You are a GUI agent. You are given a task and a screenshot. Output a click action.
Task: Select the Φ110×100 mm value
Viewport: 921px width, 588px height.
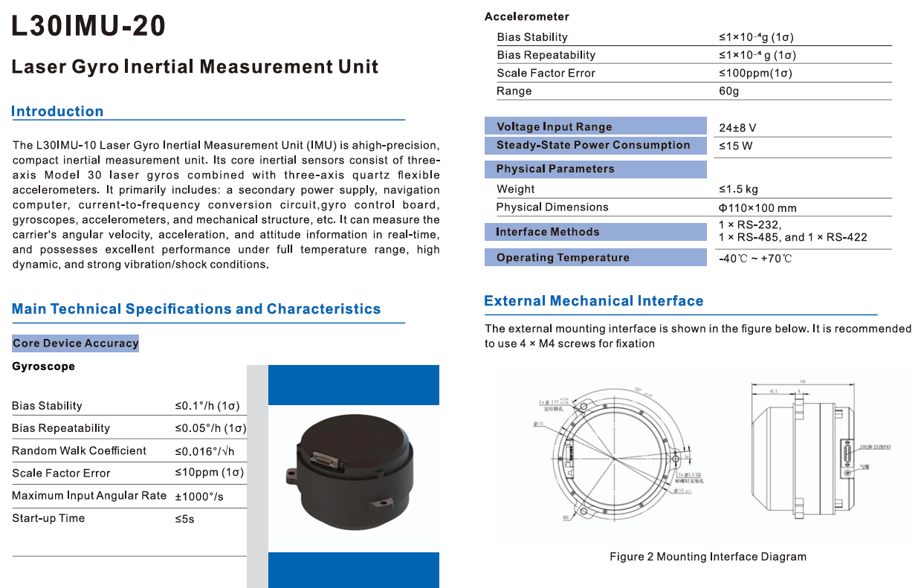757,208
